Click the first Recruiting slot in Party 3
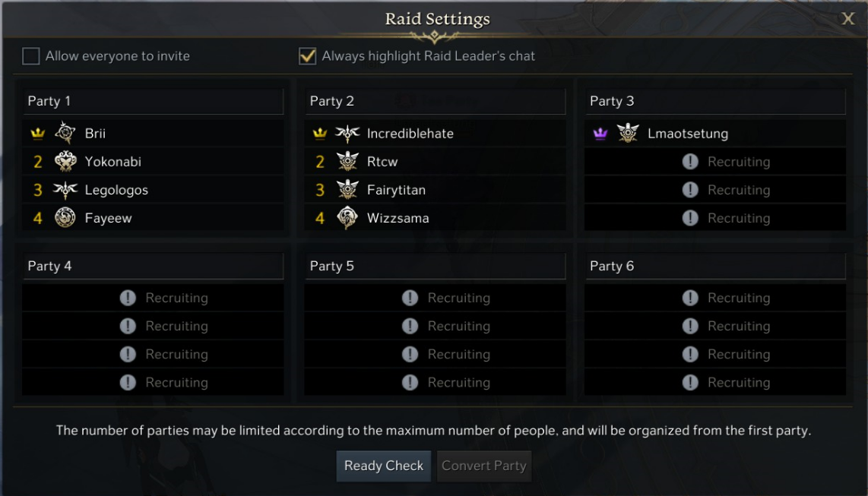This screenshot has height=496, width=868. point(714,162)
